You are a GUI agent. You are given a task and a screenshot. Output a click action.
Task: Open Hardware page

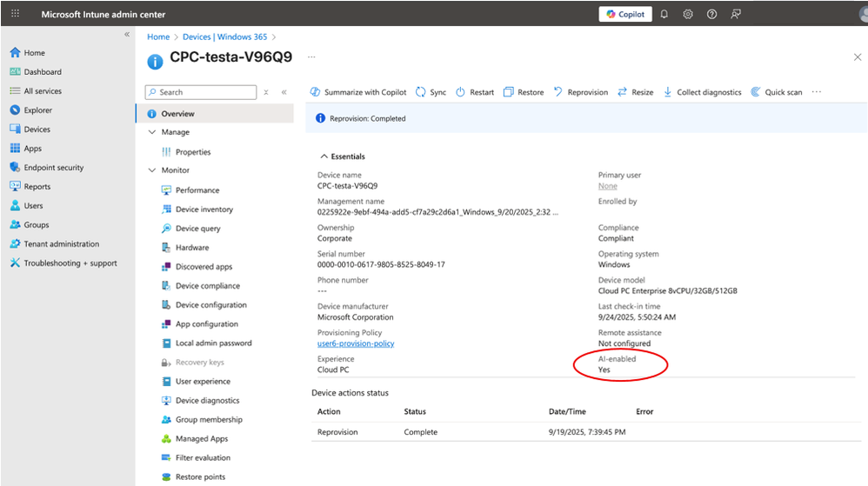185,248
